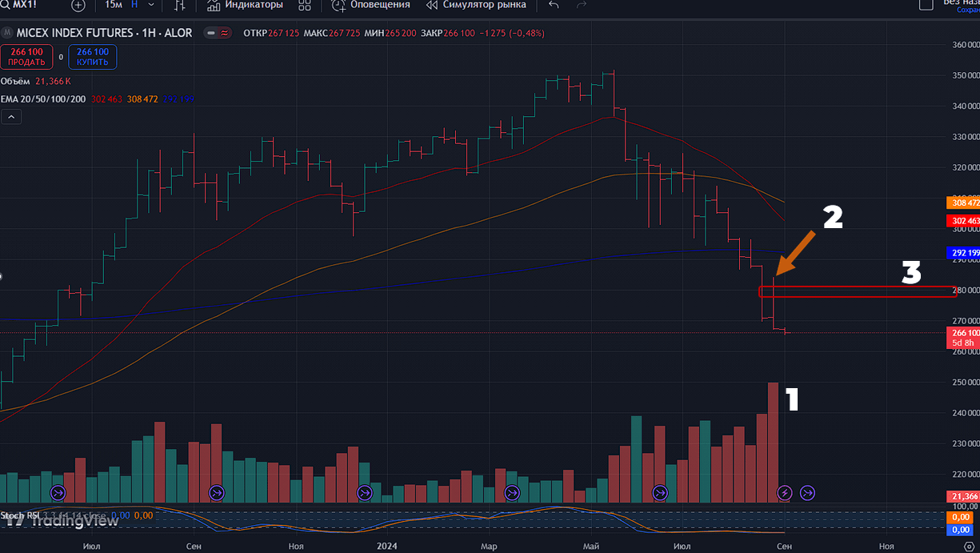This screenshot has width=980, height=553.
Task: Toggle the hollow bars pill next to ALOR
Action: click(217, 34)
